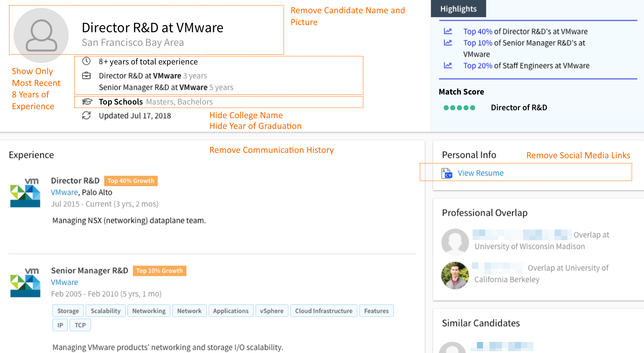Select the TCP skill tag
This screenshot has width=644, height=353.
80,325
